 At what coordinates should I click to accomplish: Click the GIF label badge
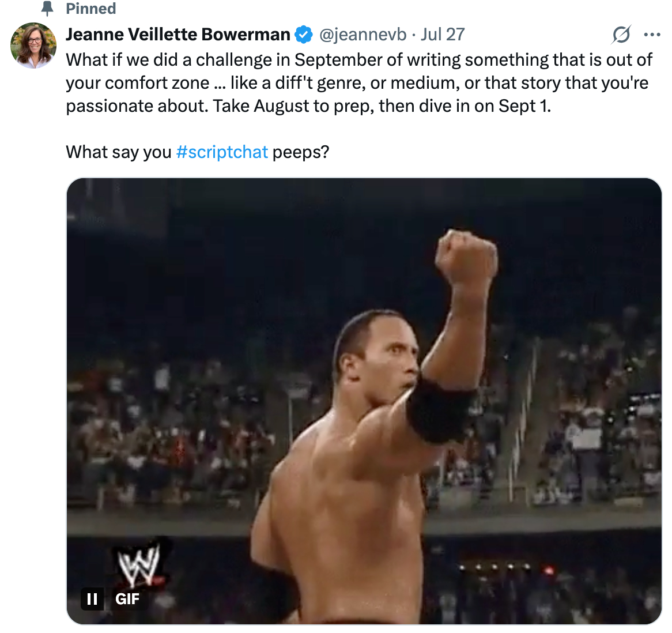pyautogui.click(x=127, y=599)
